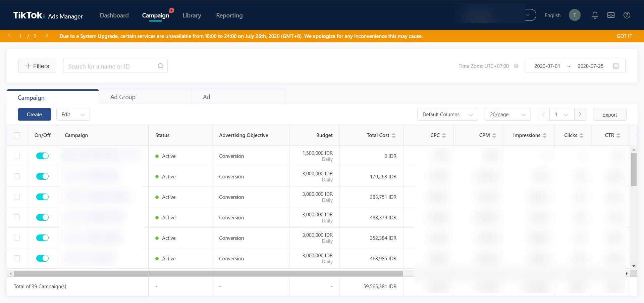Sort by Total Cost column arrows
The width and height of the screenshot is (644, 303).
pyautogui.click(x=394, y=135)
